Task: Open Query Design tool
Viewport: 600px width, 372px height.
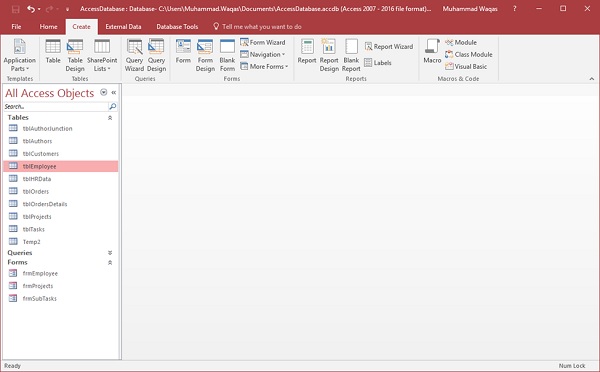Action: tap(156, 55)
